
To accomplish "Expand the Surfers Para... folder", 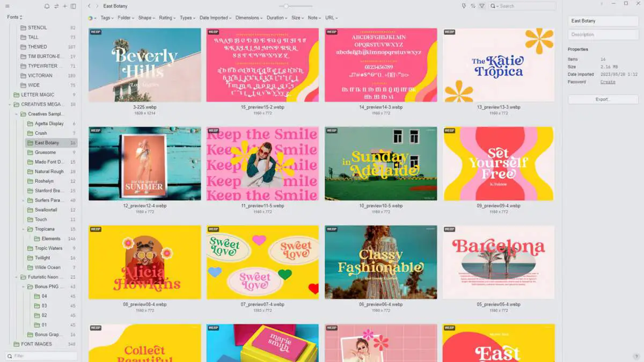I will pyautogui.click(x=24, y=200).
